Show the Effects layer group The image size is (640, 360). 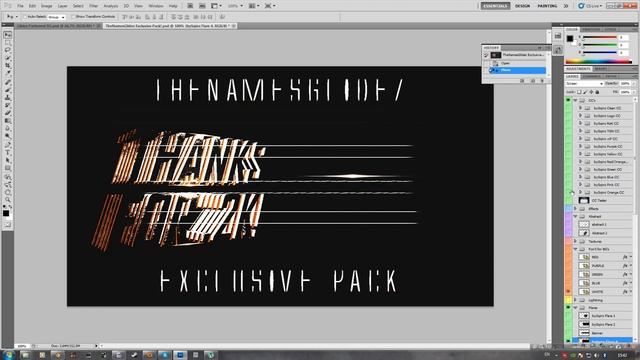point(568,209)
